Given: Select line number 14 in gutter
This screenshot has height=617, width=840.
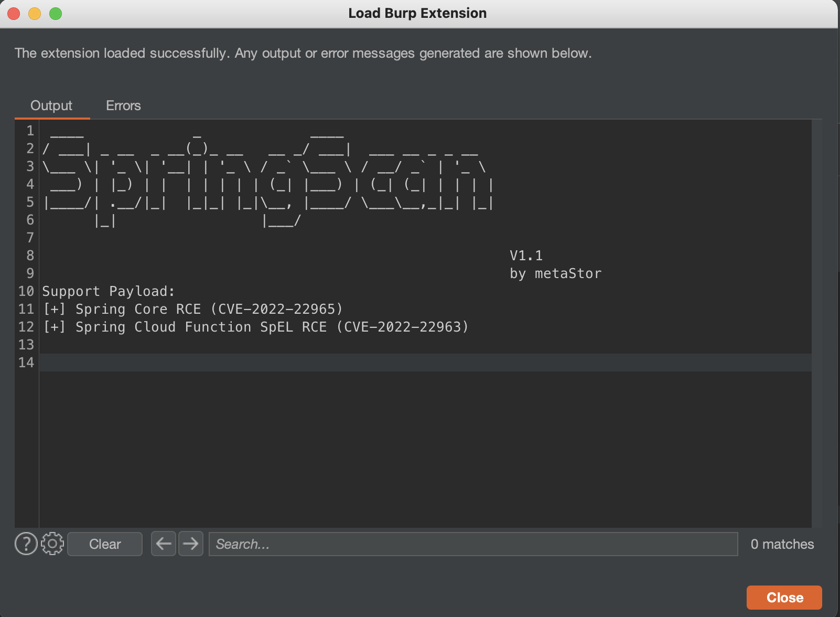Looking at the screenshot, I should (26, 363).
